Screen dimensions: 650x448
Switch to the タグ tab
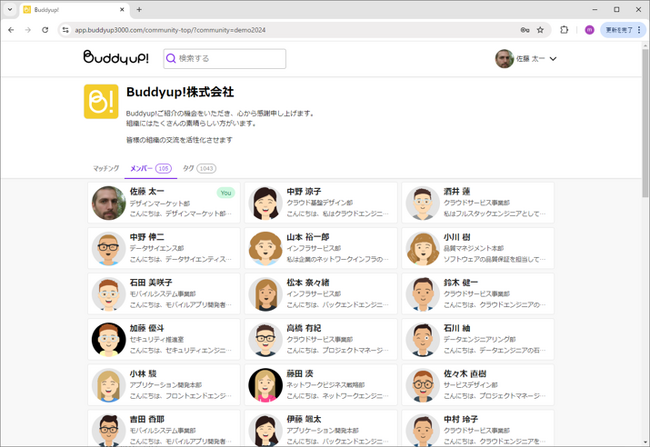(x=199, y=168)
